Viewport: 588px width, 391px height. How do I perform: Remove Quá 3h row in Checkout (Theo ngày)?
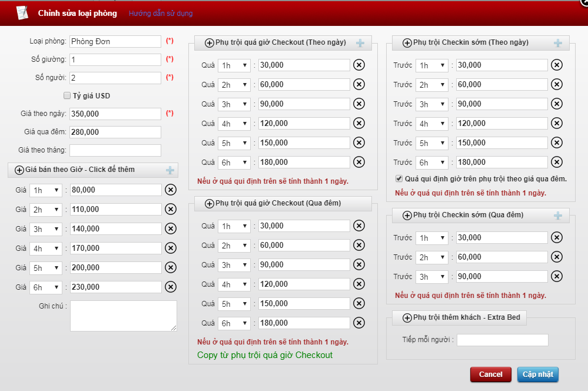(x=359, y=104)
